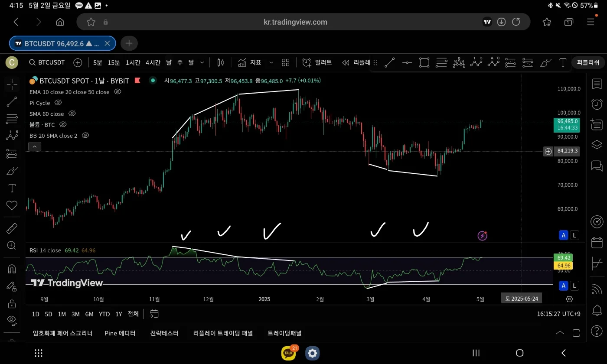Toggle auto scale A on the price pane
Viewport: 607px width, 364px height.
tap(563, 235)
